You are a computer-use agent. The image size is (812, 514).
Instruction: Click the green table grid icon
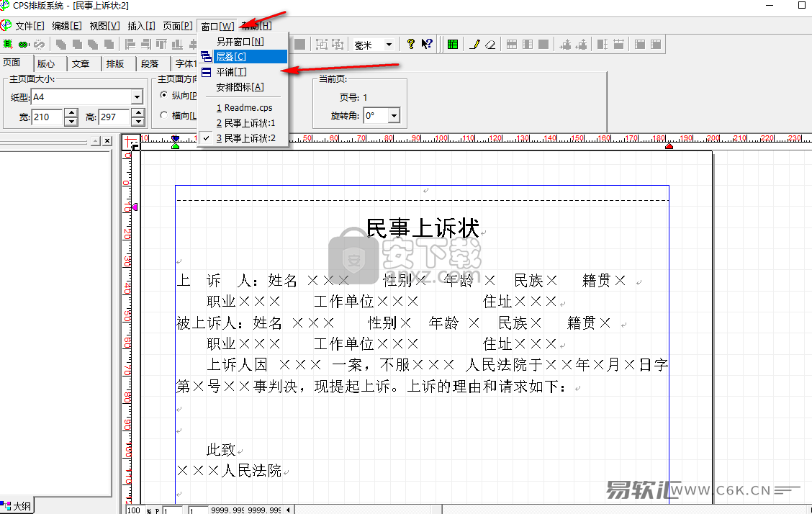(x=453, y=45)
